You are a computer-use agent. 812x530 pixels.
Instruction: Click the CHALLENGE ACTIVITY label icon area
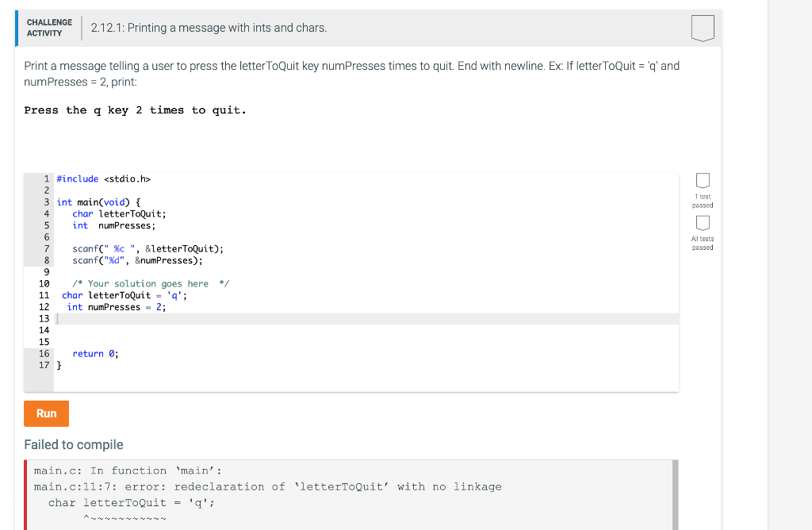[49, 28]
